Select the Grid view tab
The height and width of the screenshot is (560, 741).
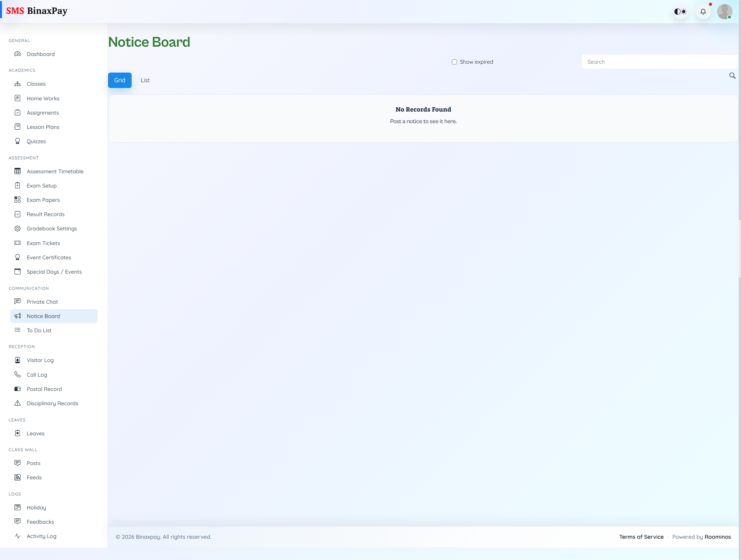[x=120, y=80]
